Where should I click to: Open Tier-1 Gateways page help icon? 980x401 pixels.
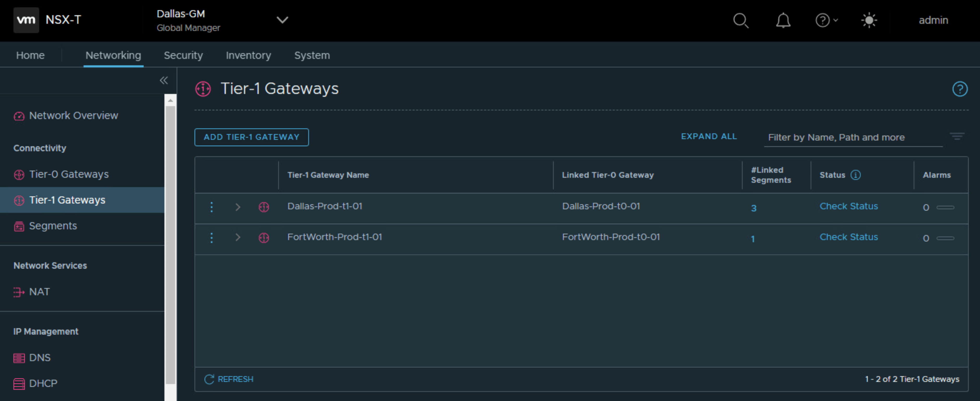(x=959, y=89)
